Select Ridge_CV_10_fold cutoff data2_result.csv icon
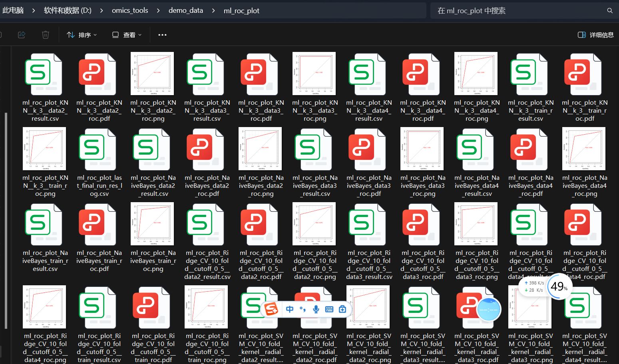The height and width of the screenshot is (364, 619). point(206,225)
